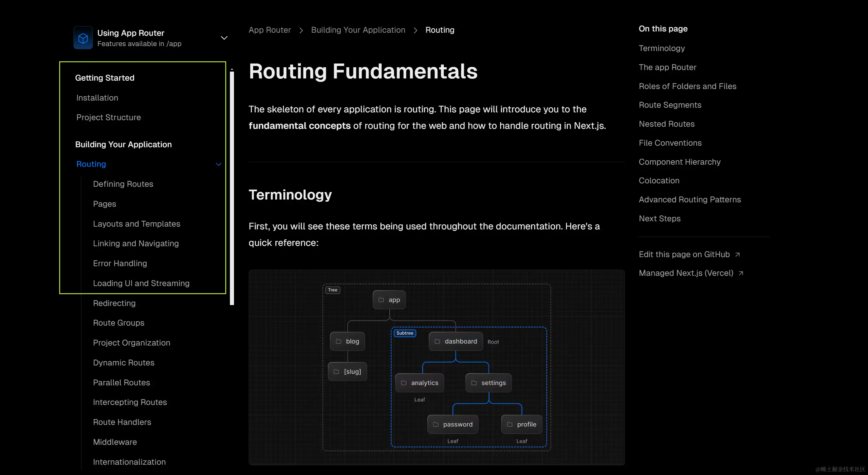Open Building Your Application breadcrumb

pos(358,30)
